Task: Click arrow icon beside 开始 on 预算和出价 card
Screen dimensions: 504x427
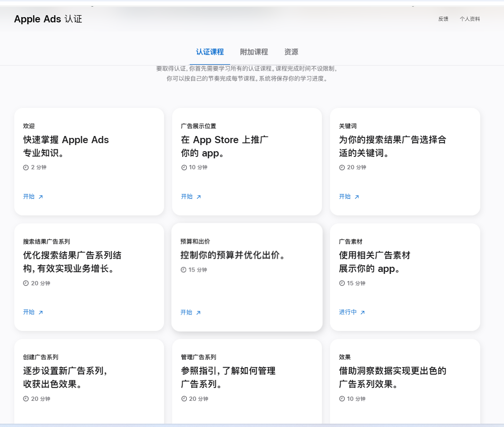Action: coord(198,312)
